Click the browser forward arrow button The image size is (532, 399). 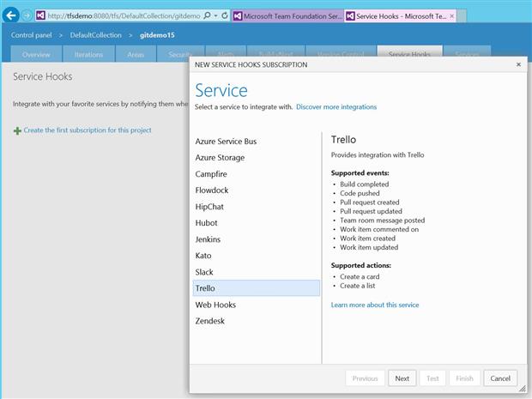pyautogui.click(x=27, y=15)
